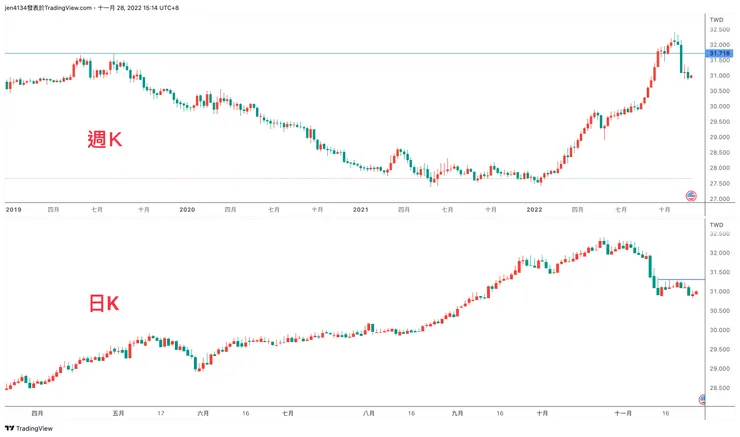The image size is (740, 437).
Task: Click '五月' on the daily time axis
Action: coord(118,413)
